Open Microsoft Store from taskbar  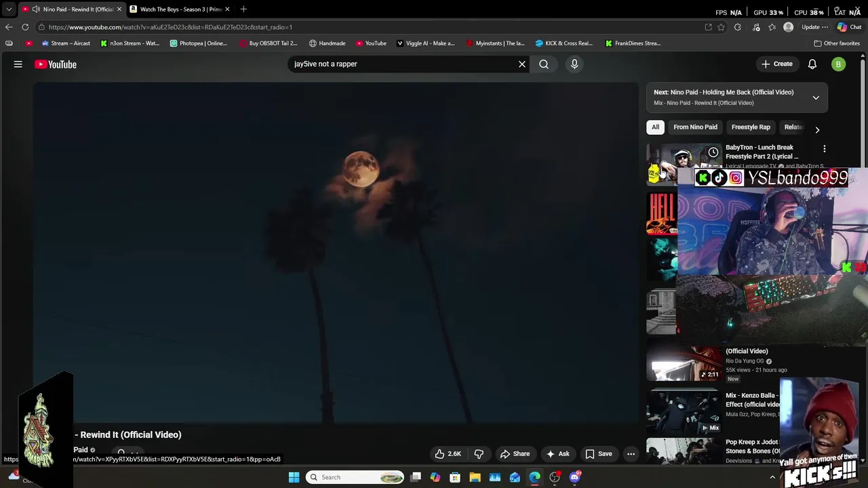455,477
